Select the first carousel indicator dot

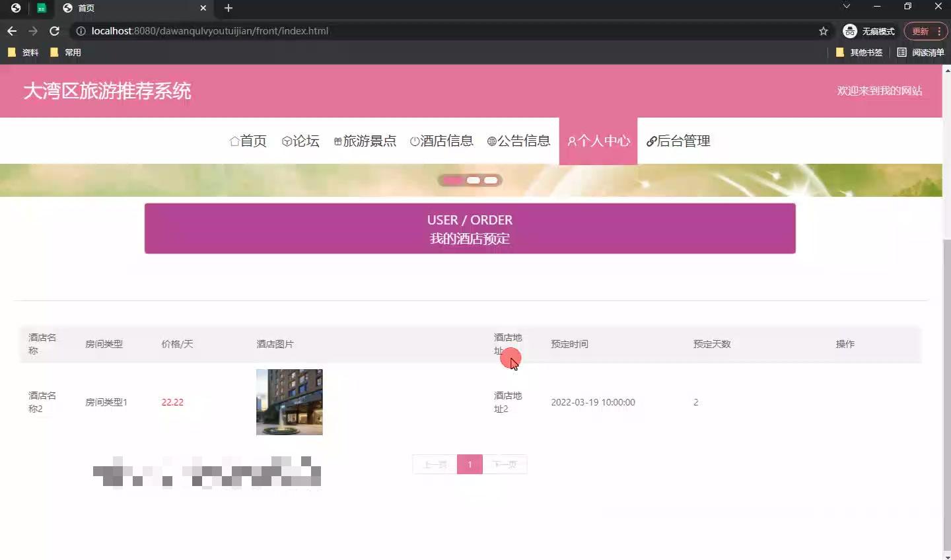tap(452, 180)
